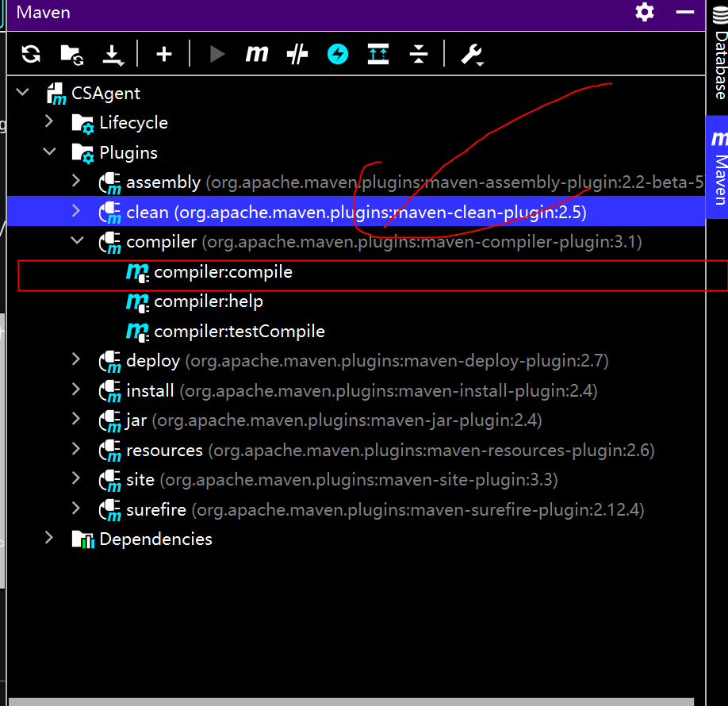Reload all Maven projects
728x706 pixels.
(x=31, y=54)
